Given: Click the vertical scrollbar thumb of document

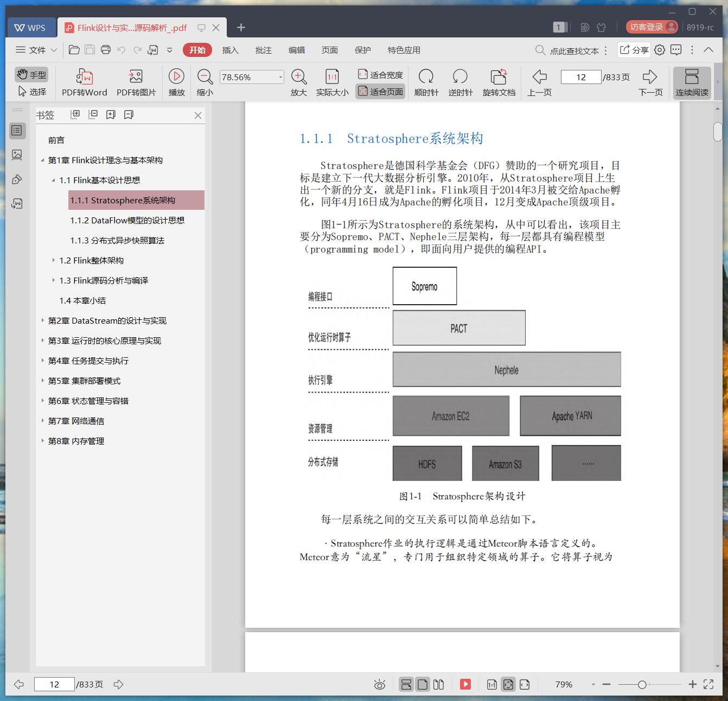Looking at the screenshot, I should [x=718, y=131].
